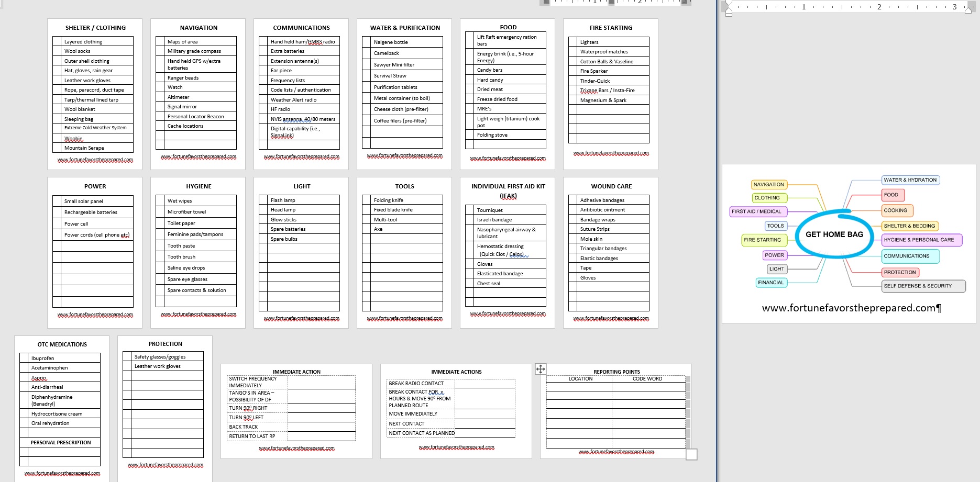
Task: Click the table resize handle below Reporting Points
Action: [x=691, y=454]
